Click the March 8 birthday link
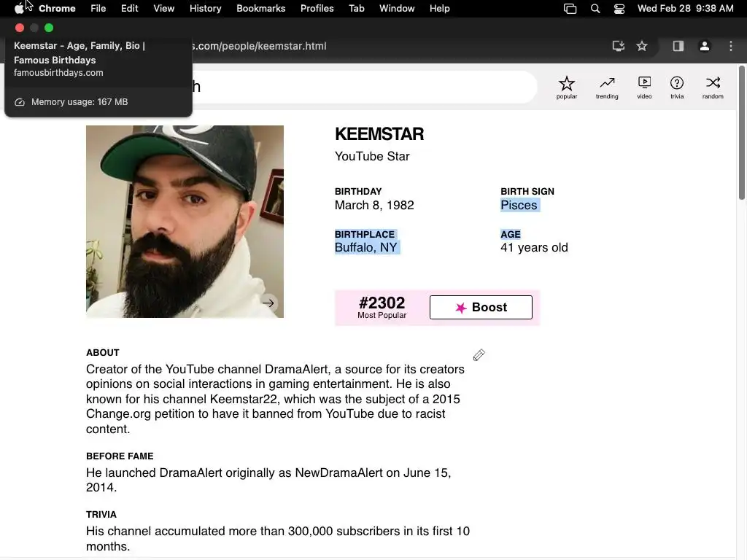Image resolution: width=747 pixels, height=560 pixels. (x=357, y=205)
